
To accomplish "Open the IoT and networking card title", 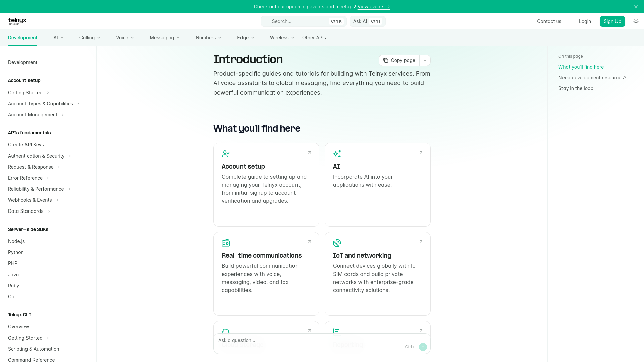I will (x=362, y=256).
